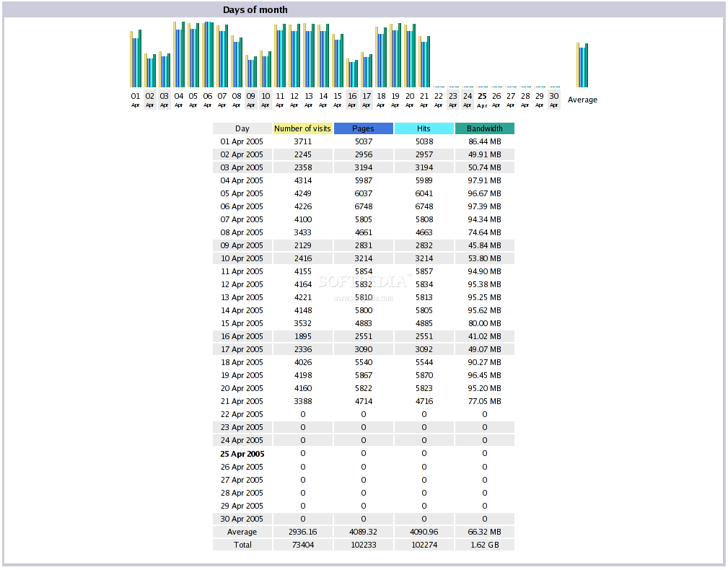
Task: Select the 1.62 GB total bandwidth value
Action: (x=484, y=544)
